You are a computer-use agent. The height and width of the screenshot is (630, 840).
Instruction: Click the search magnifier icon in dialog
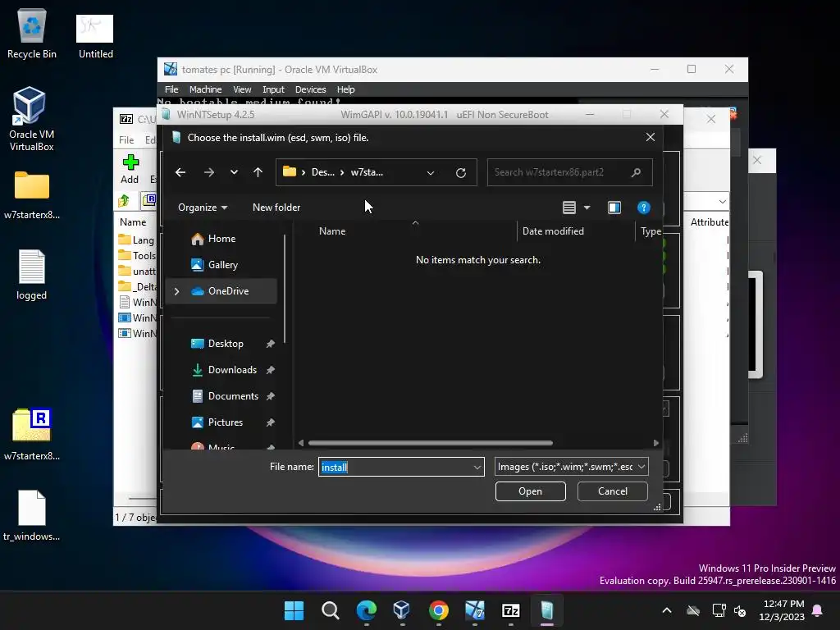click(636, 172)
